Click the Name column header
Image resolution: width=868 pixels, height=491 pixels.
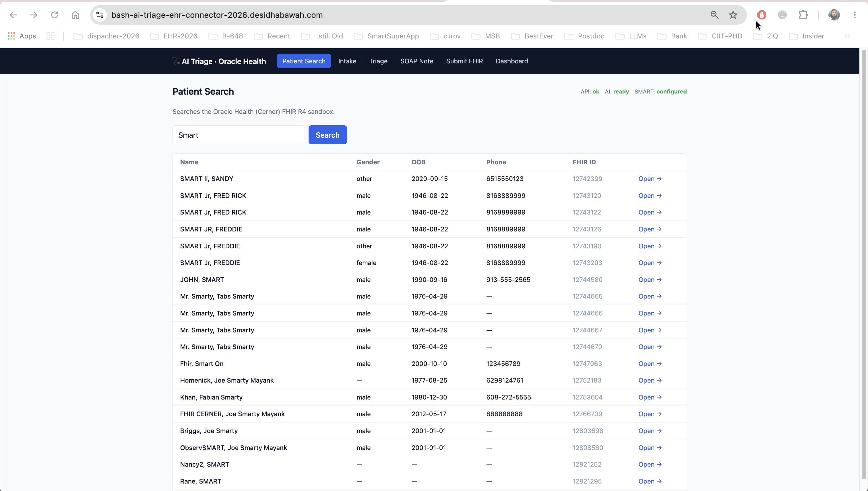tap(189, 162)
